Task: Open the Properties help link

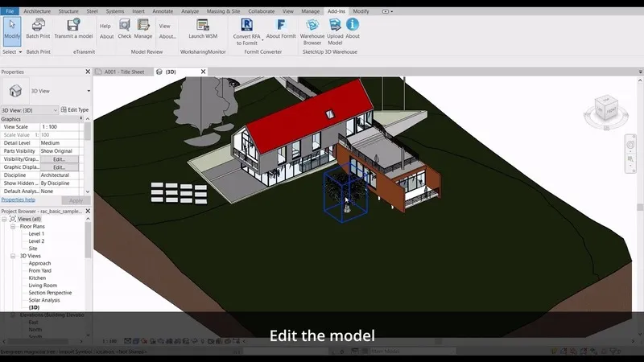Action: coord(18,200)
